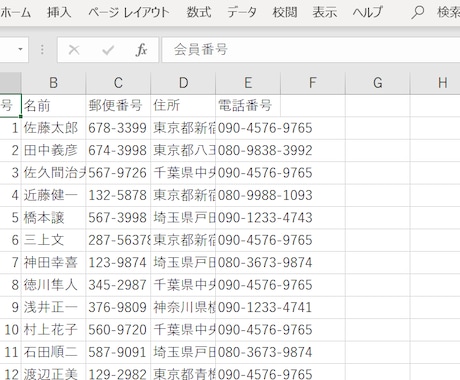Open the Insert Function fx icon
The image size is (460, 380).
pos(141,50)
